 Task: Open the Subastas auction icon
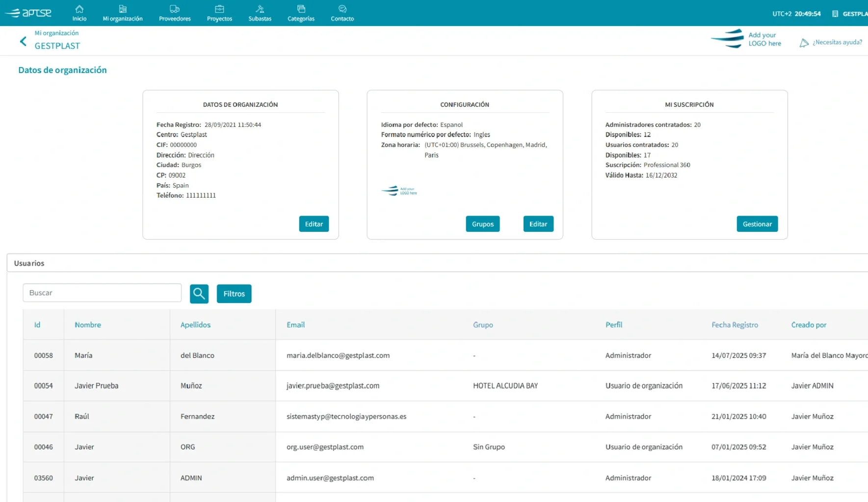259,8
